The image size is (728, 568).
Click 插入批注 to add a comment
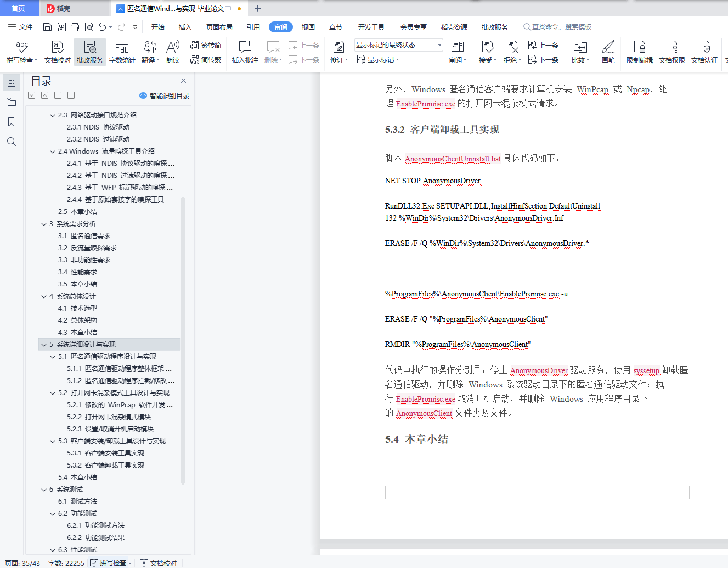[245, 52]
